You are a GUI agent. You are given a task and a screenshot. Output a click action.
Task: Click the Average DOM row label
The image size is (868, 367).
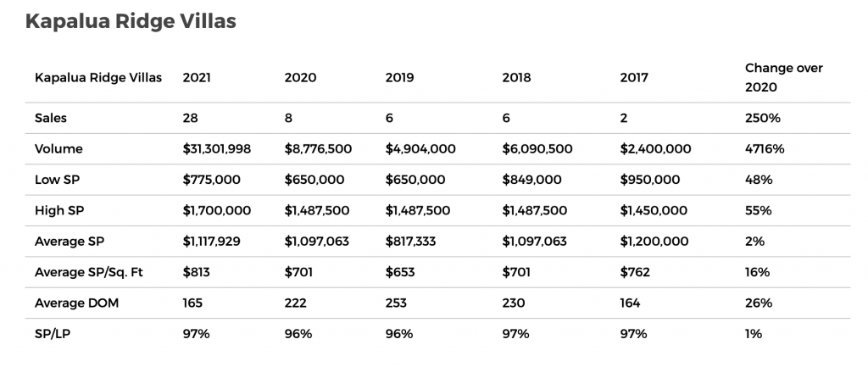pos(74,303)
